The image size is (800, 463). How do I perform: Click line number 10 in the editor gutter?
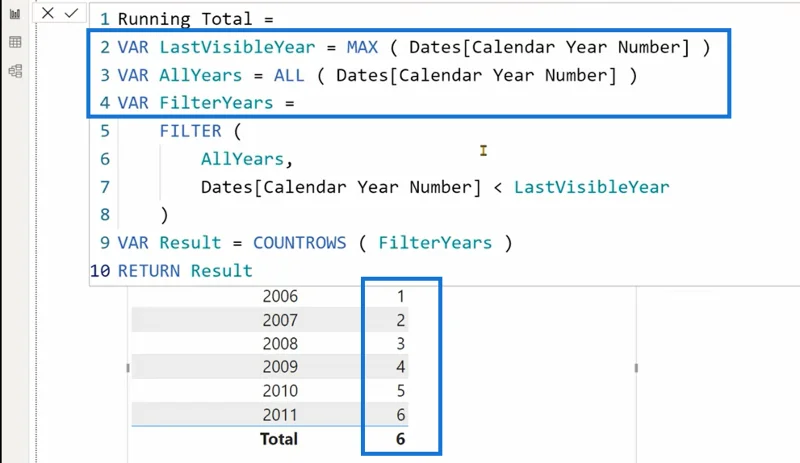click(x=100, y=271)
